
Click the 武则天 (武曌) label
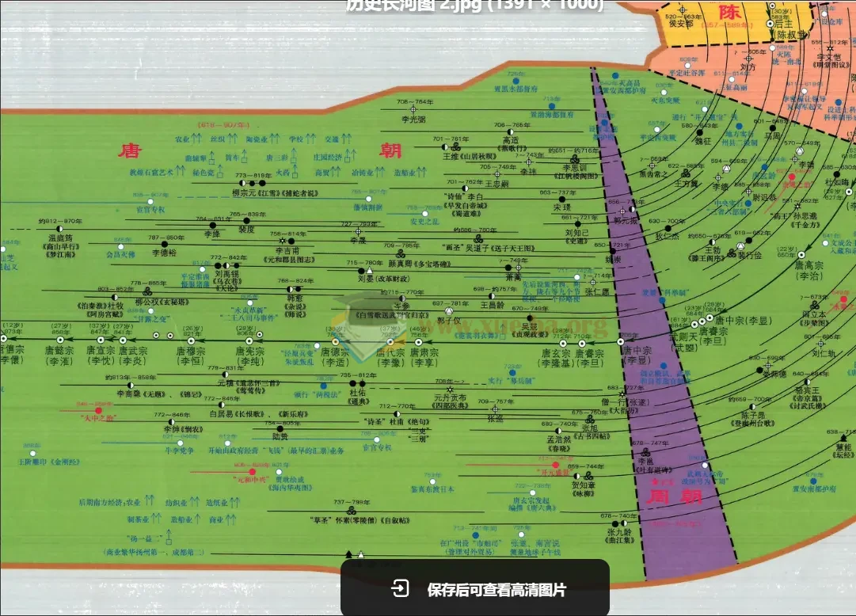[x=683, y=342]
